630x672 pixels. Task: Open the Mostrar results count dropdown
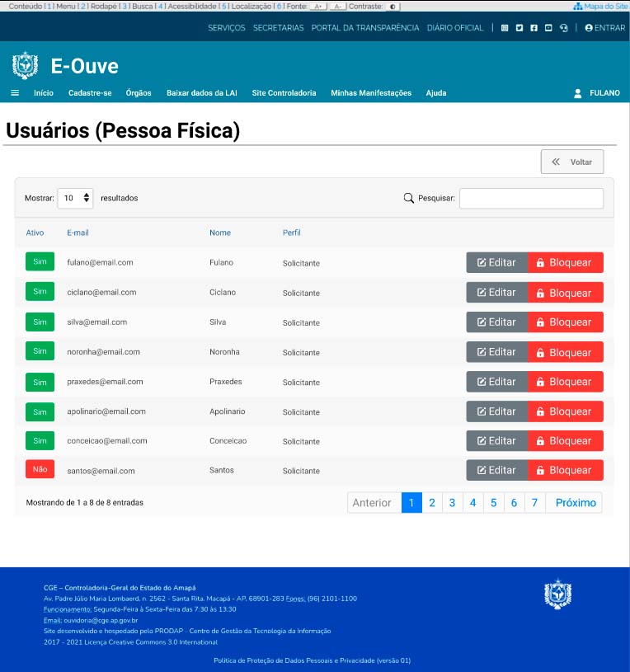click(75, 198)
